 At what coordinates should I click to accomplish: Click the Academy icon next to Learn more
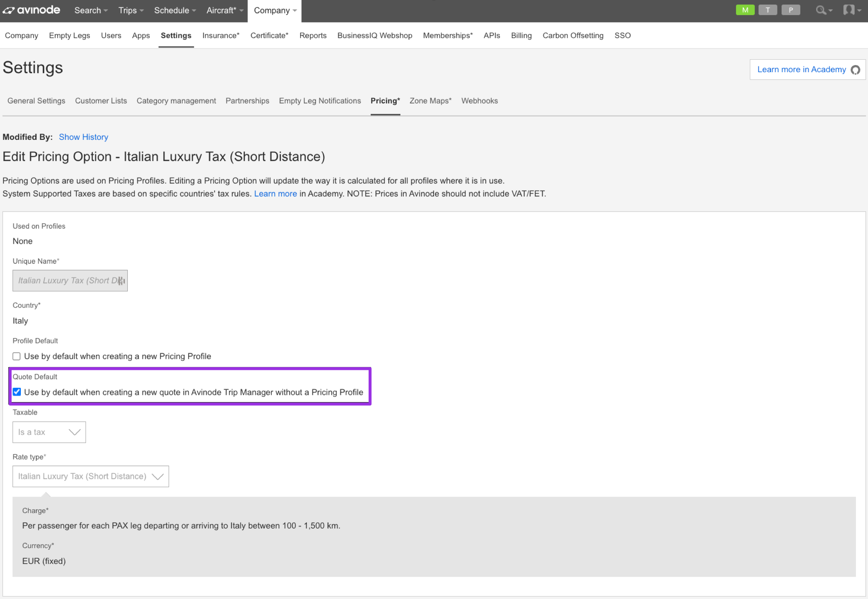855,70
